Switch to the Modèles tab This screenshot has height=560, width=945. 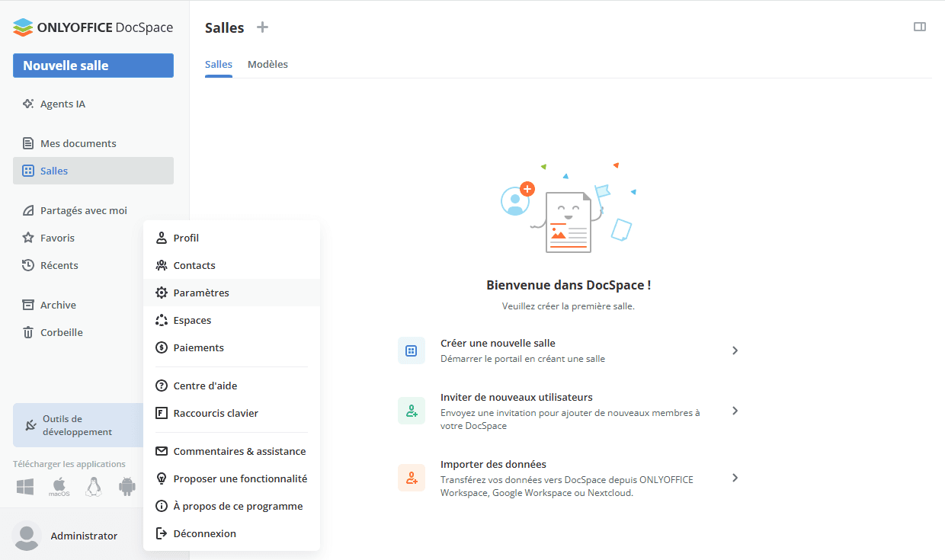[x=267, y=64]
